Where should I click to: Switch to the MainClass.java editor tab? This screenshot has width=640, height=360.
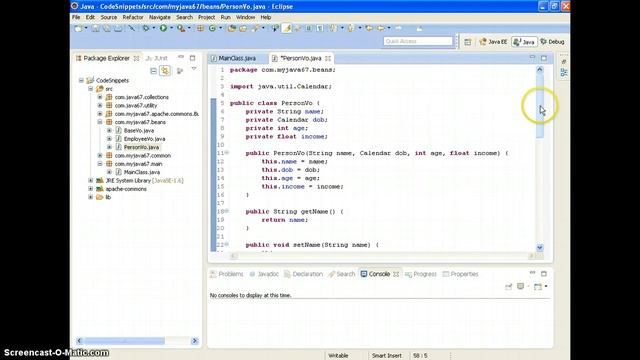tap(237, 58)
